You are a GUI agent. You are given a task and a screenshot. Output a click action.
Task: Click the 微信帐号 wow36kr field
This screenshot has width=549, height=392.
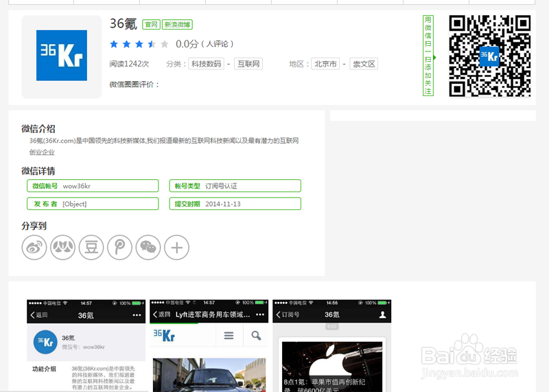coord(93,186)
